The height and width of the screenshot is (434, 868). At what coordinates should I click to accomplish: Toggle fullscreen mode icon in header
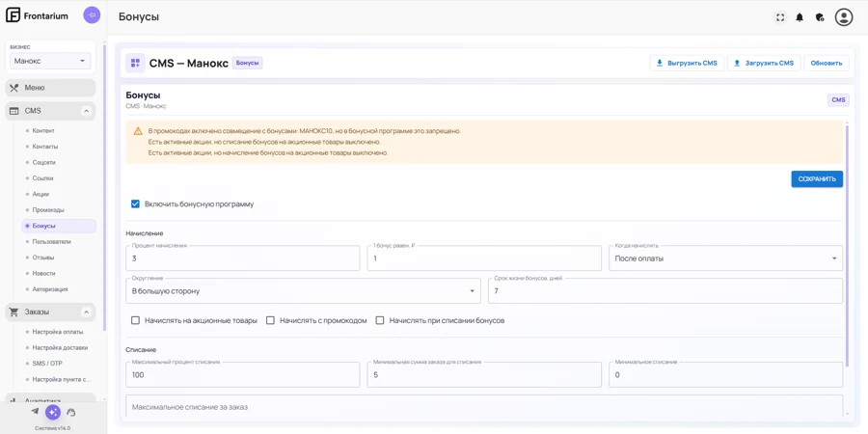tap(780, 17)
